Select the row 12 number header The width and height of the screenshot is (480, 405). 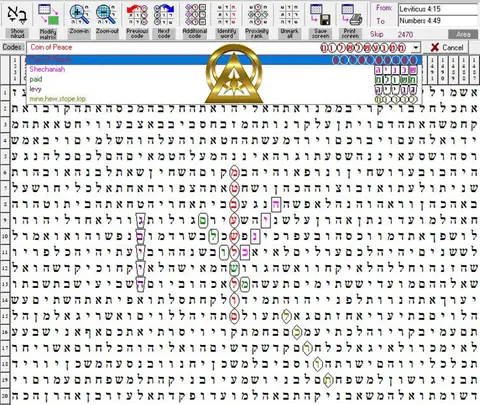(x=5, y=268)
